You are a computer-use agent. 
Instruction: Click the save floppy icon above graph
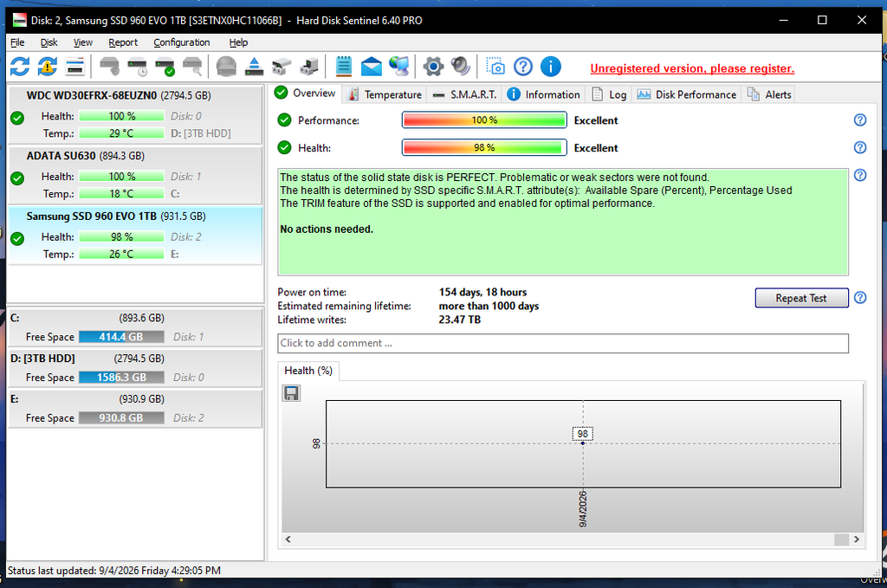click(291, 393)
